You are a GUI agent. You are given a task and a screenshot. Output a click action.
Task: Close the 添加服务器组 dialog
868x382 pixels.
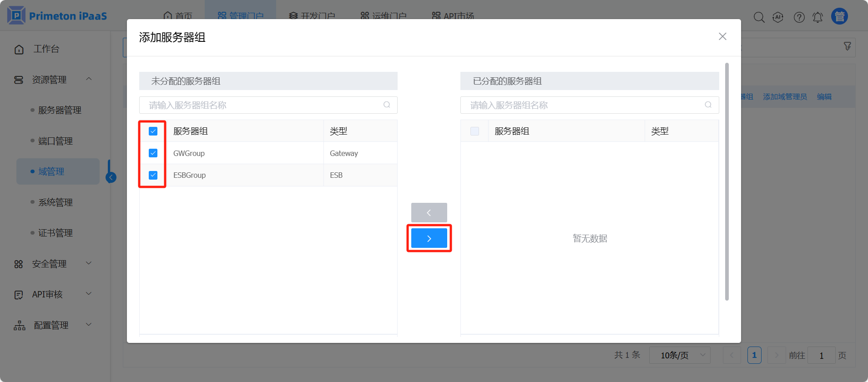coord(722,36)
